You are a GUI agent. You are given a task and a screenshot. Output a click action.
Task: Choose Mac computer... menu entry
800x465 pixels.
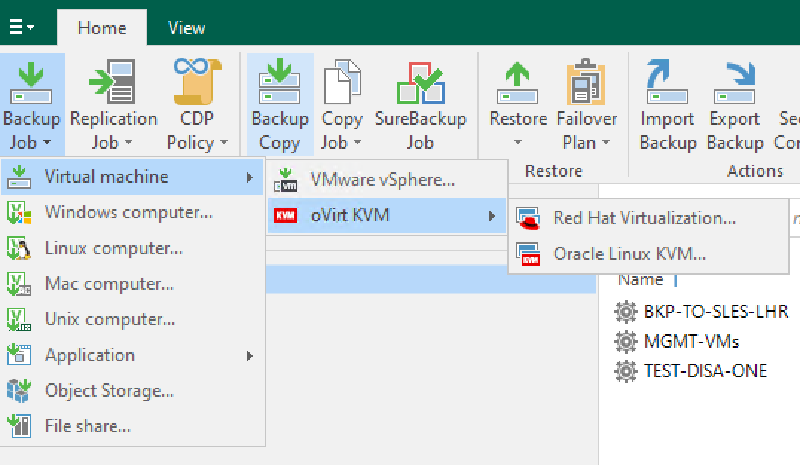(132, 284)
